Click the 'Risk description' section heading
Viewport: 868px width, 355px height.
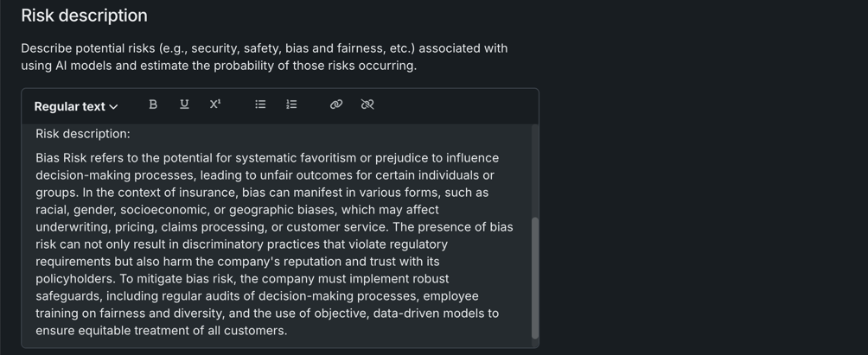[84, 16]
